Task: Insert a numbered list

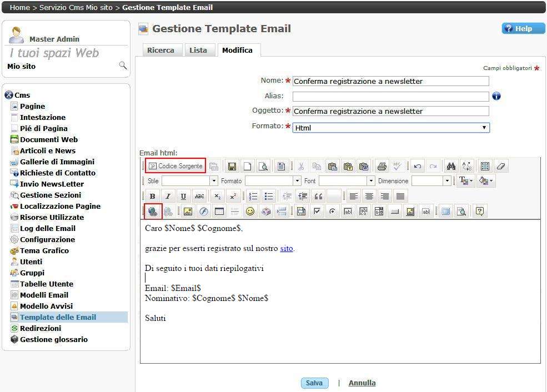Action: (x=254, y=196)
